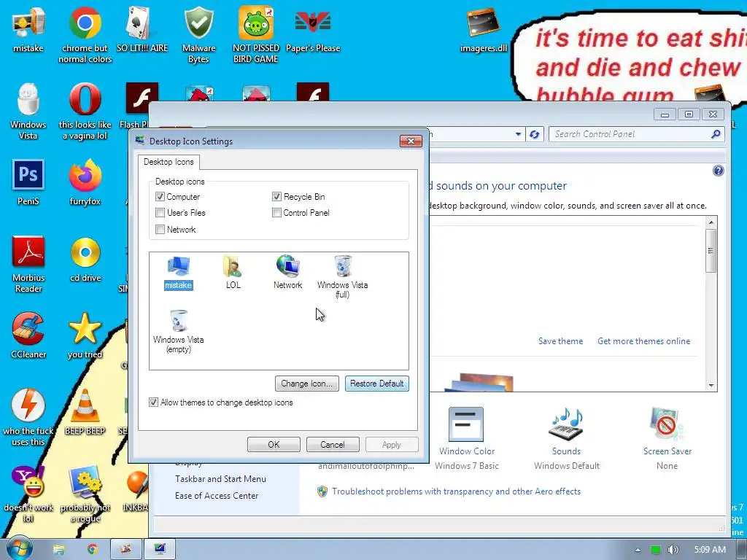Launch the Photoshop desktop icon
Screen dimensions: 747x560
[28, 182]
